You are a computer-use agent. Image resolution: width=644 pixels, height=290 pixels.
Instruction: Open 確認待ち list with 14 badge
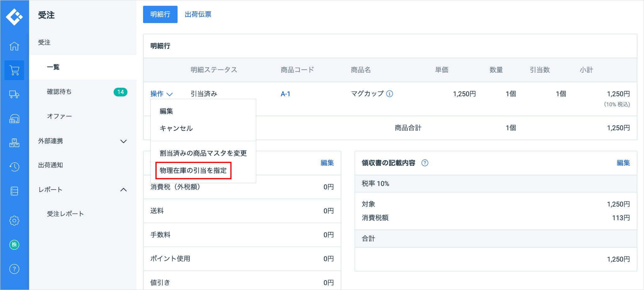click(59, 92)
